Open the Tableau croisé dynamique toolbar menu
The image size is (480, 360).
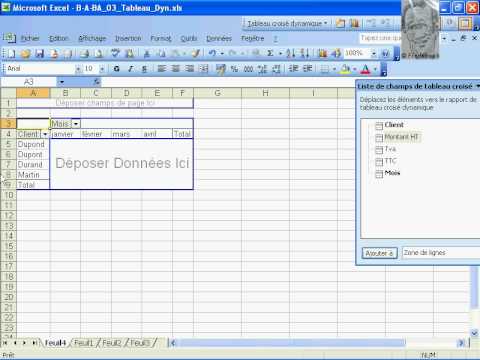pyautogui.click(x=287, y=24)
